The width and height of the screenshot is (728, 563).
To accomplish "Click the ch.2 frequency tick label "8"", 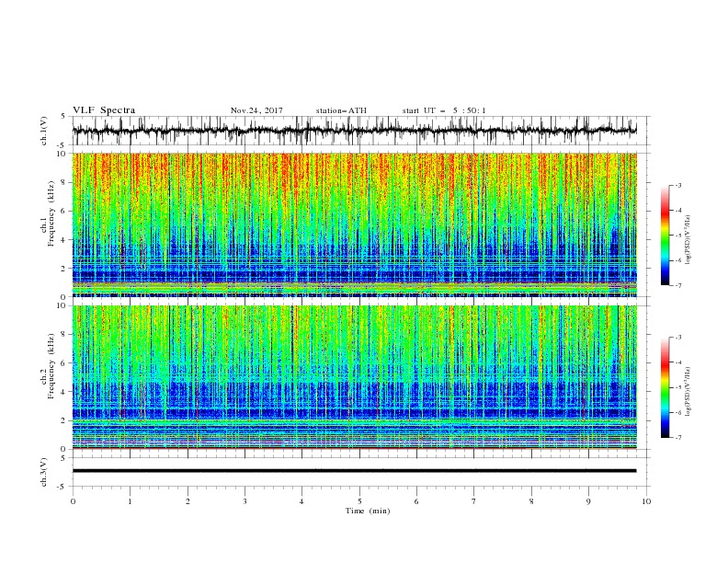I will [64, 335].
